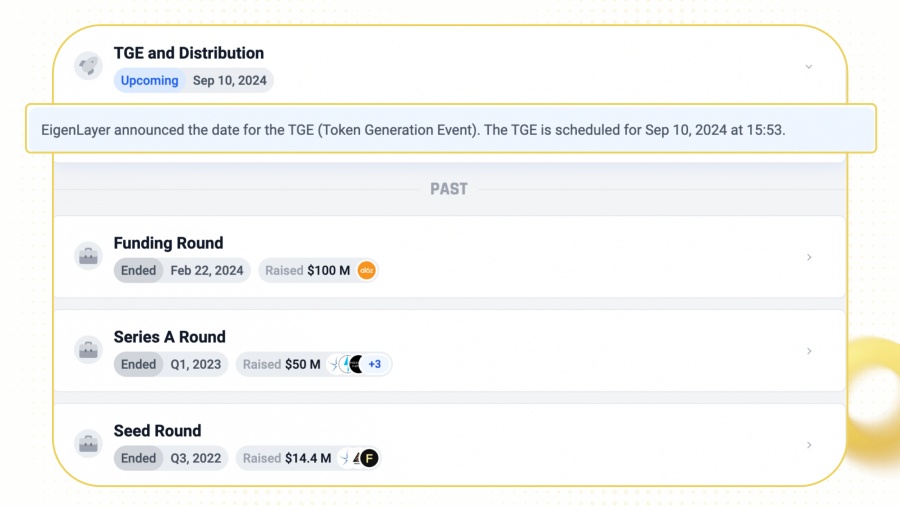Open the +3 more investors badge

click(375, 364)
